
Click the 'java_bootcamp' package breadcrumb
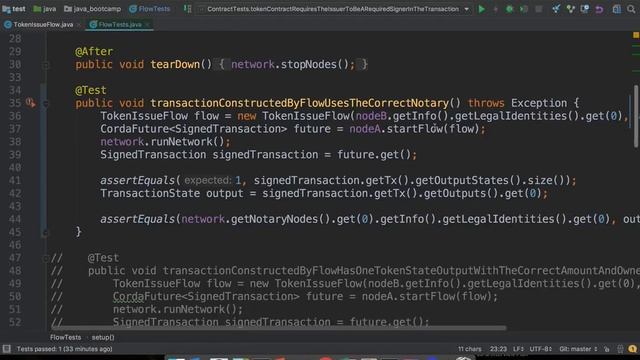(93, 9)
